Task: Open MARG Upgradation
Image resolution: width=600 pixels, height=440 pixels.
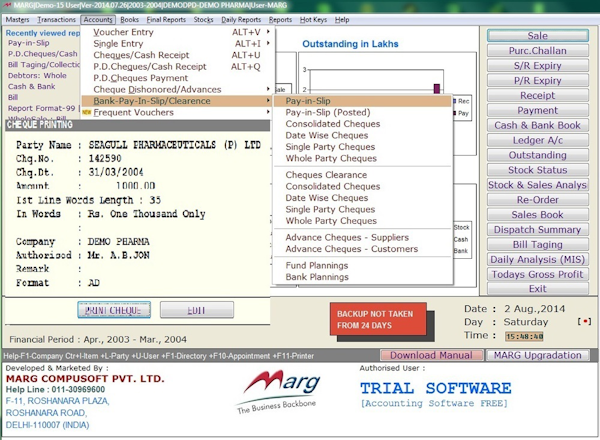Action: pos(537,355)
